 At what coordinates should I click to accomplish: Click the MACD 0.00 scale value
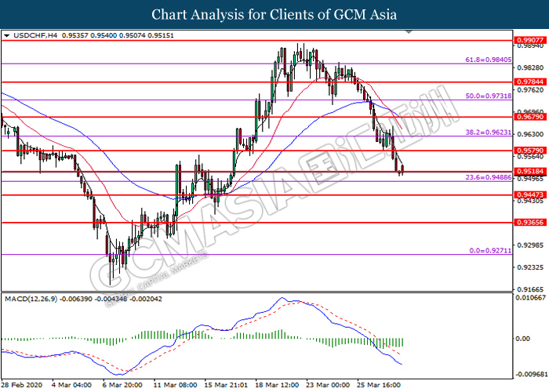523,339
